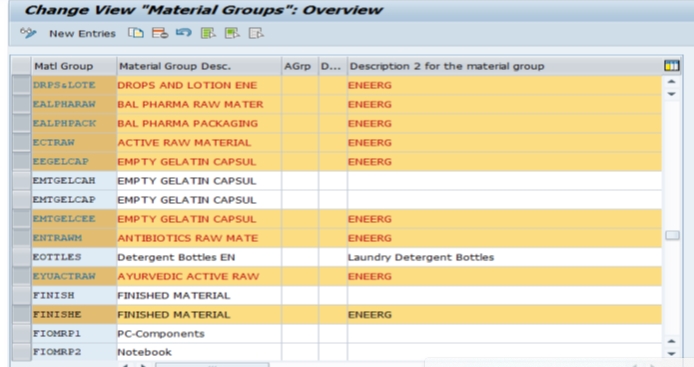The height and width of the screenshot is (367, 694).
Task: Click the scroll down arrow at table bottom
Action: click(671, 353)
